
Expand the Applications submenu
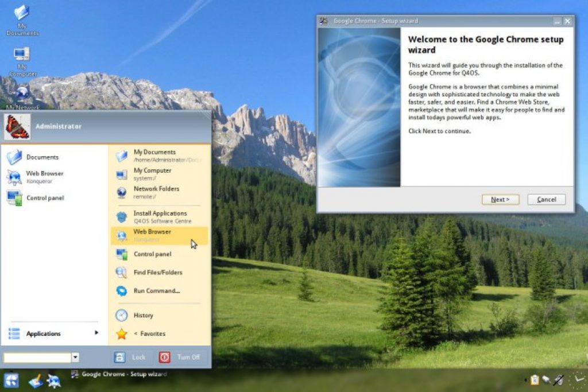(x=53, y=333)
